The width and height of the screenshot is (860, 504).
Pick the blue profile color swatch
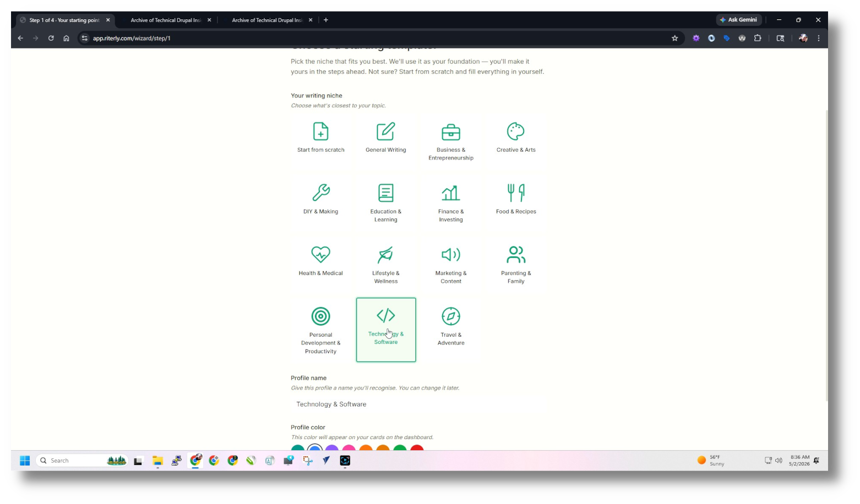point(315,448)
